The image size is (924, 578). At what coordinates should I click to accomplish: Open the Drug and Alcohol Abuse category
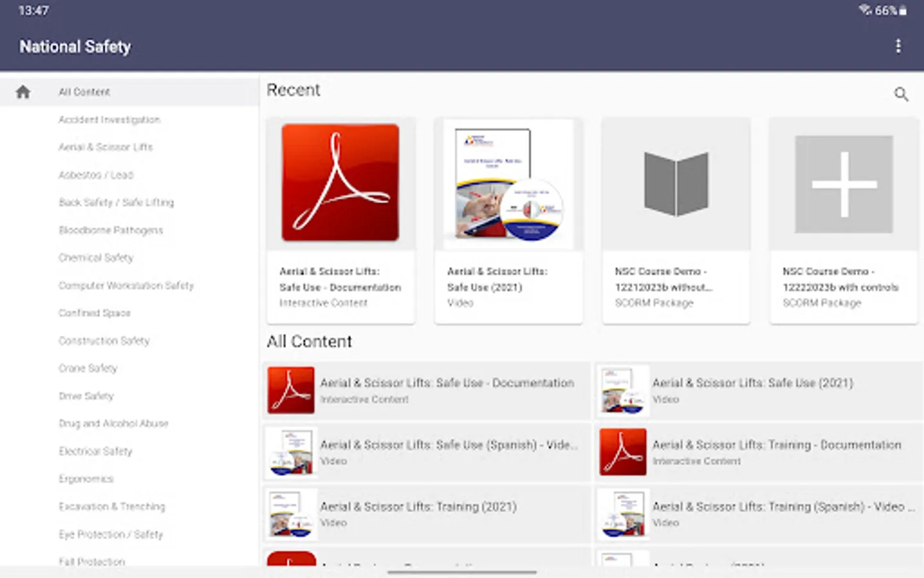[114, 423]
